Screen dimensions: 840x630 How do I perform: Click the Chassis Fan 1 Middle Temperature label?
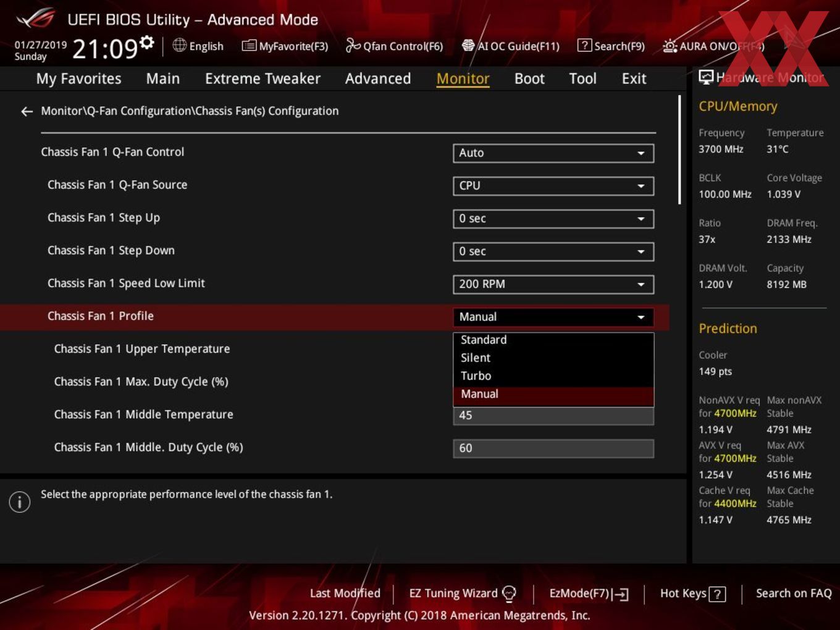click(144, 414)
